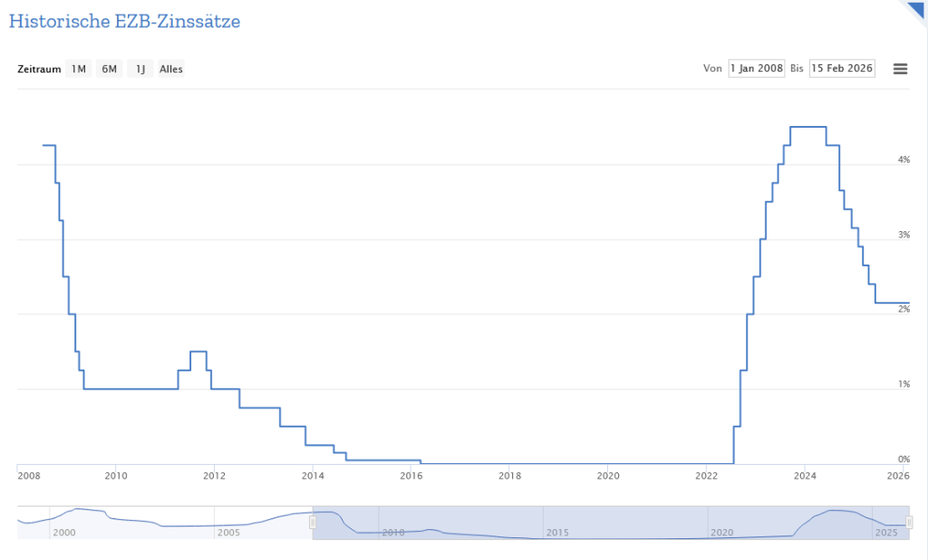Image resolution: width=928 pixels, height=560 pixels.
Task: Click the 2018 x-axis label
Action: click(510, 475)
